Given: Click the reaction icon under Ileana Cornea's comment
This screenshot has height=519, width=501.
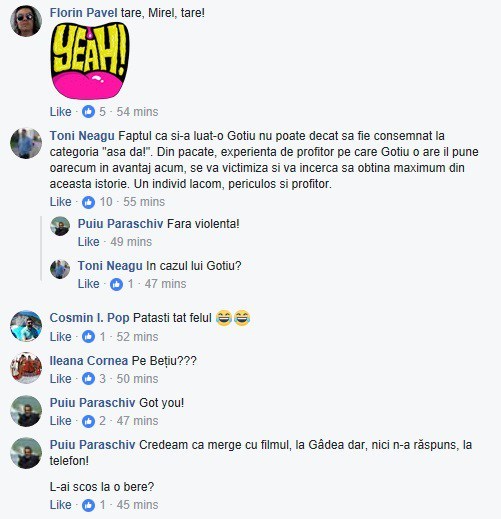Looking at the screenshot, I should pos(88,379).
